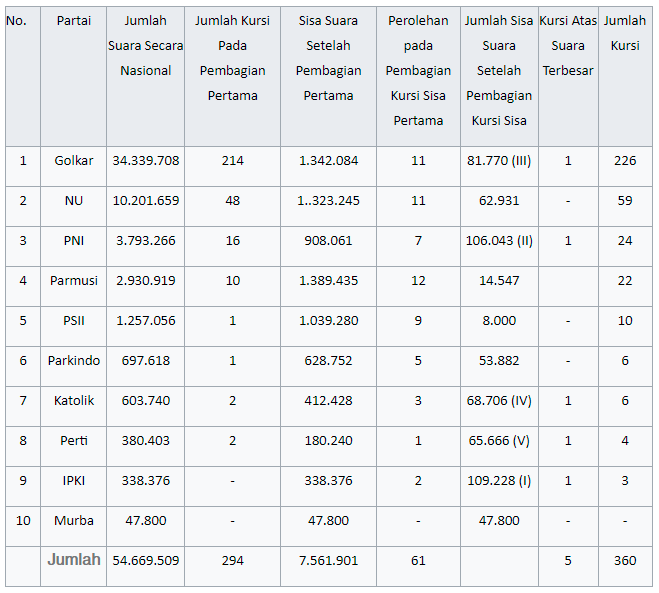
Task: Select the "Jumlah Suara Secara Nasional" header
Action: pos(145,46)
